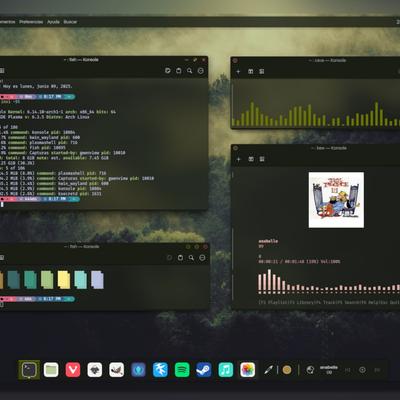This screenshot has width=400, height=400.
Task: Click the lavender color block in lower terminal
Action: (97, 280)
